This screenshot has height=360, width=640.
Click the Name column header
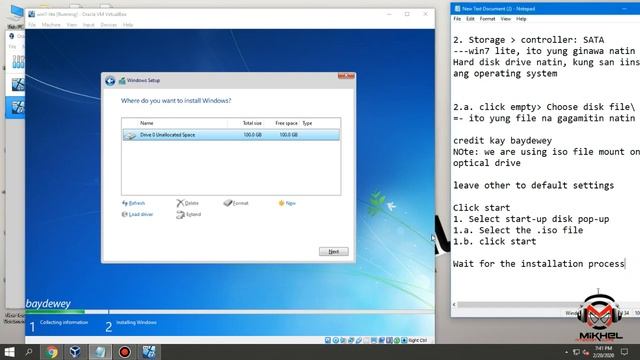(x=147, y=123)
